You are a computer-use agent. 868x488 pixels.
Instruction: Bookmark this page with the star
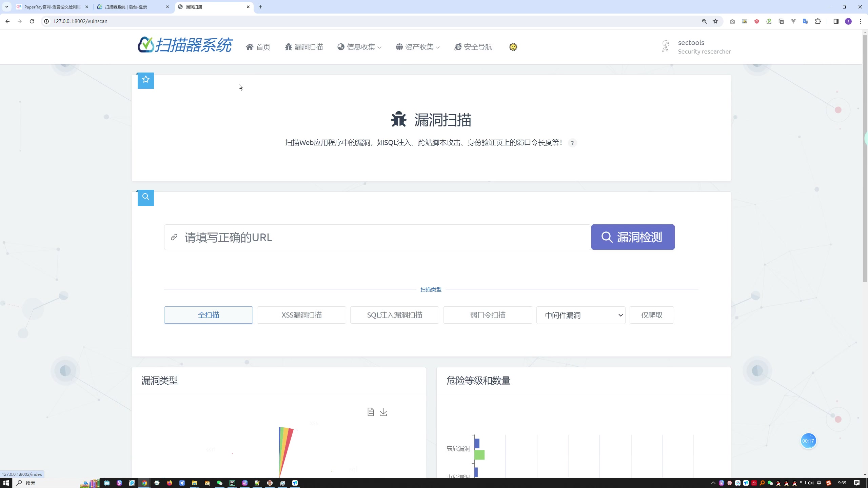[715, 21]
